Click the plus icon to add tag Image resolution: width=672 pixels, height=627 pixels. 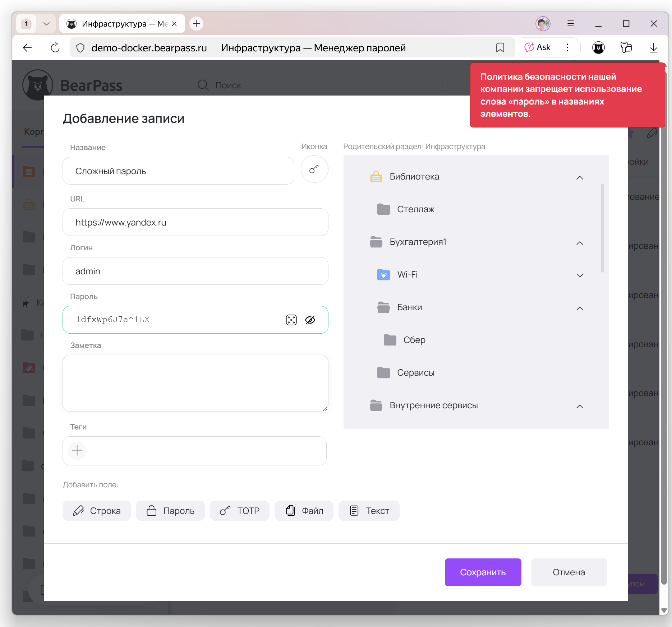click(77, 450)
